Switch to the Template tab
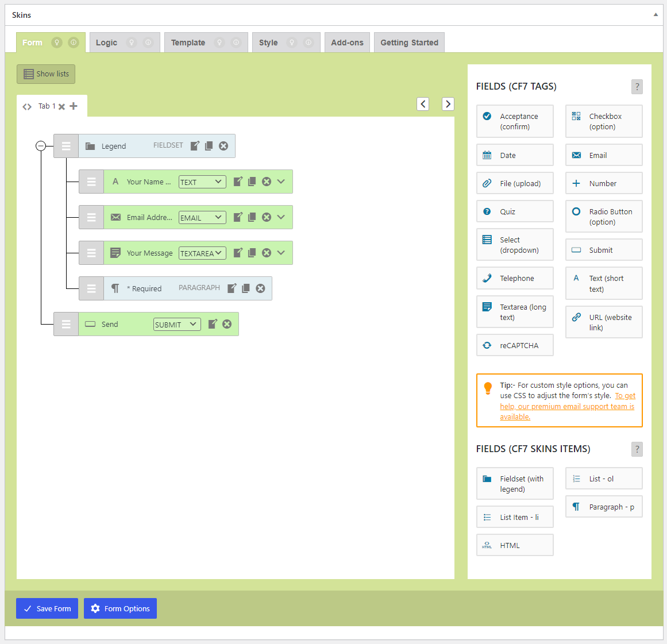 coord(188,43)
